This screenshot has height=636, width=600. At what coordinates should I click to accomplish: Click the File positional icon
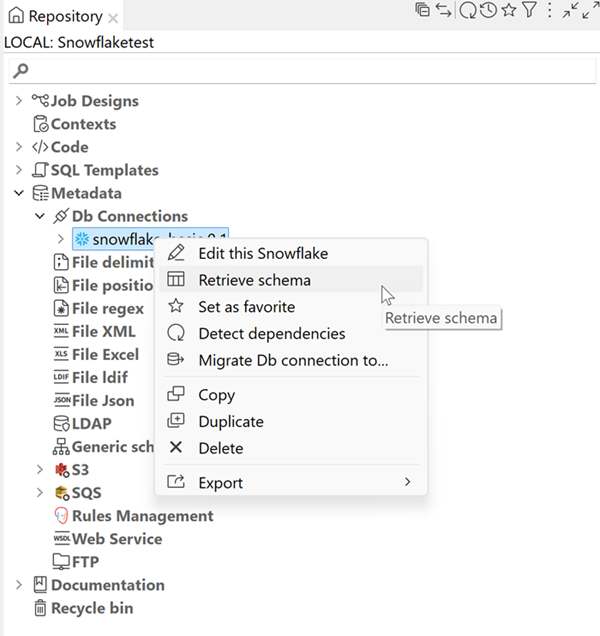point(61,285)
